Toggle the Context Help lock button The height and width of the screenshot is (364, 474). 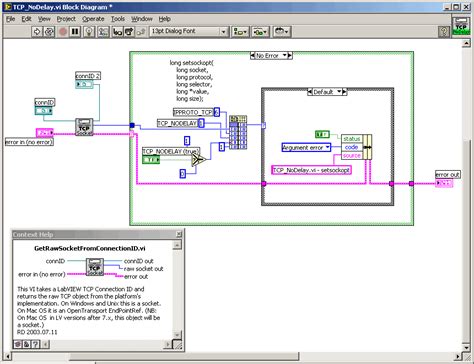point(26,344)
